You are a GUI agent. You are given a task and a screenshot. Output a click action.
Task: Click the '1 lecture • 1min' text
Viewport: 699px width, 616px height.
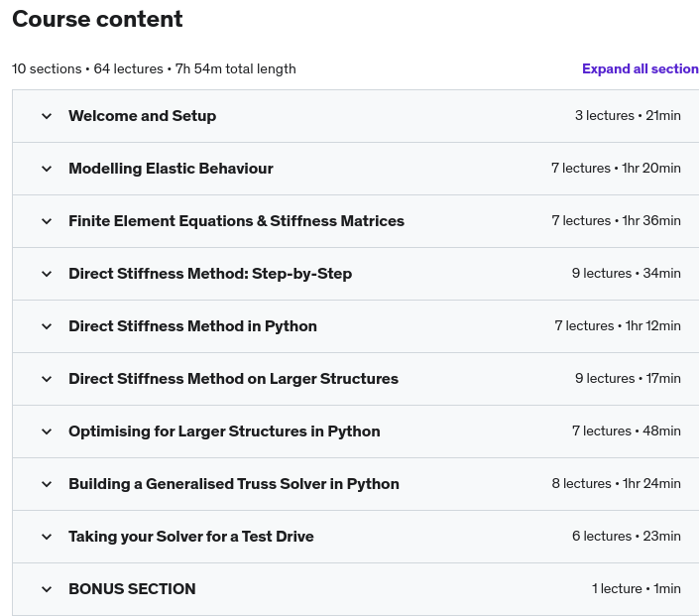pos(637,589)
